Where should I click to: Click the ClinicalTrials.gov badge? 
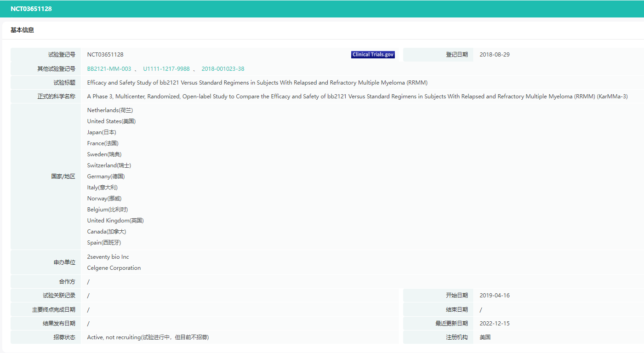pyautogui.click(x=373, y=55)
